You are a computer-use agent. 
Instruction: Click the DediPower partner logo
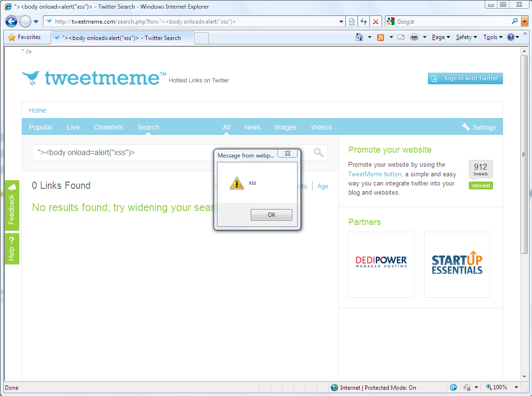381,264
